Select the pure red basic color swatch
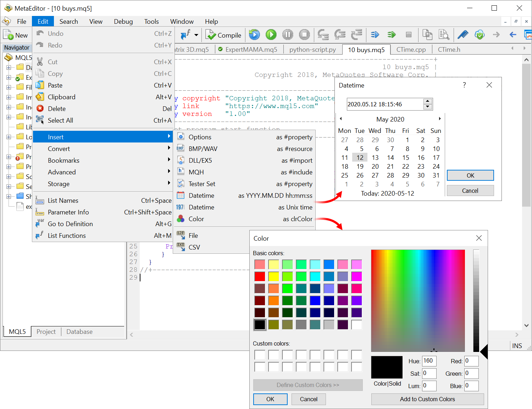532x409 pixels. (x=260, y=276)
